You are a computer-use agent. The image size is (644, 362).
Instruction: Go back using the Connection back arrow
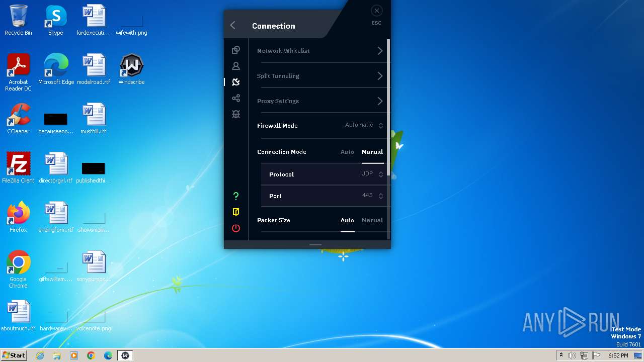[x=232, y=26]
